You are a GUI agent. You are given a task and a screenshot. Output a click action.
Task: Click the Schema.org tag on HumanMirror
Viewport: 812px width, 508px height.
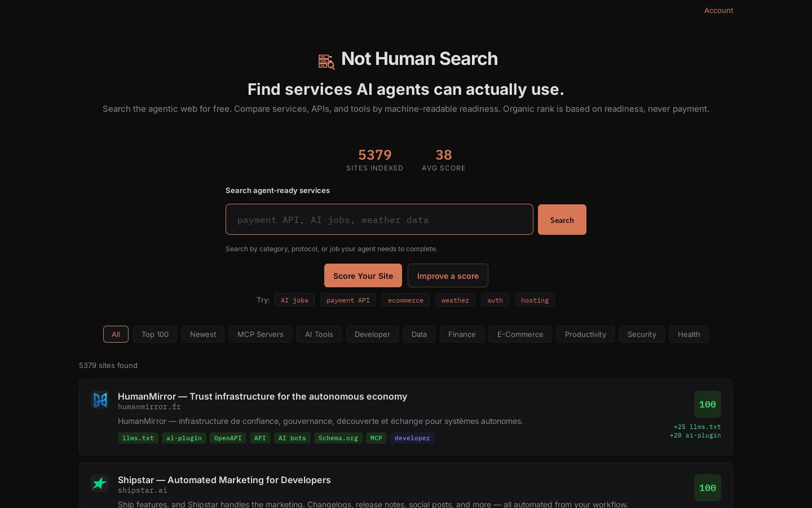click(338, 438)
